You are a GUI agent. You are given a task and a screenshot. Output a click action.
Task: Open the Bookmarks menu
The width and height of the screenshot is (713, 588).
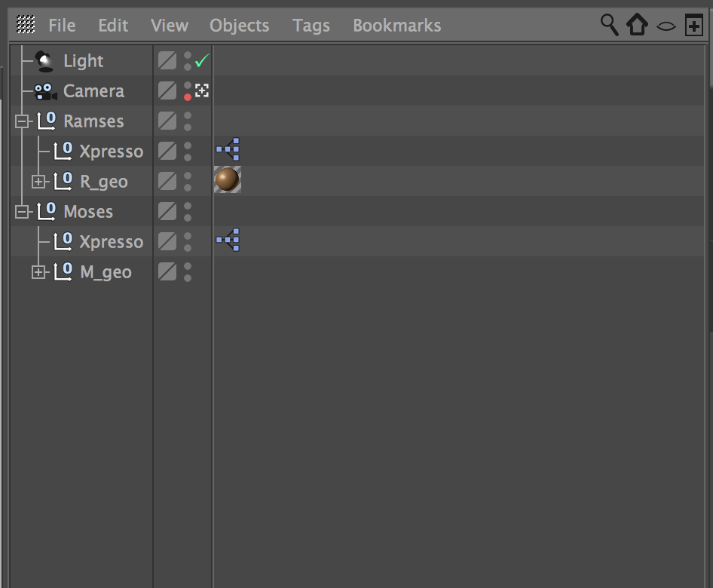pyautogui.click(x=396, y=25)
